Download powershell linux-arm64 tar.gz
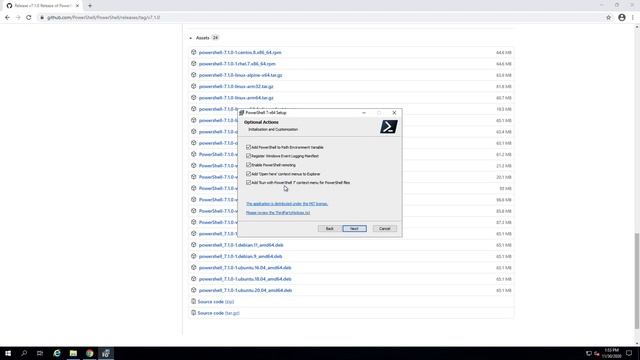Screen dimensions: 640x360 click(x=236, y=98)
